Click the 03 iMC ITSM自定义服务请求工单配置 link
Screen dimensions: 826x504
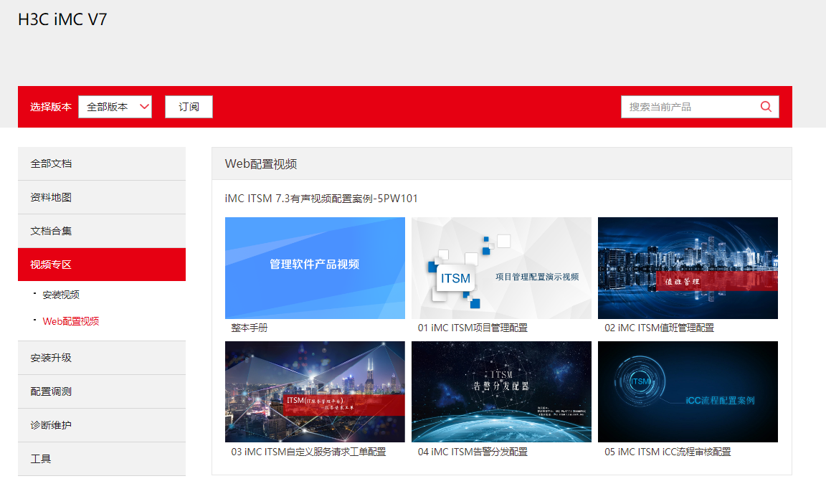(308, 452)
